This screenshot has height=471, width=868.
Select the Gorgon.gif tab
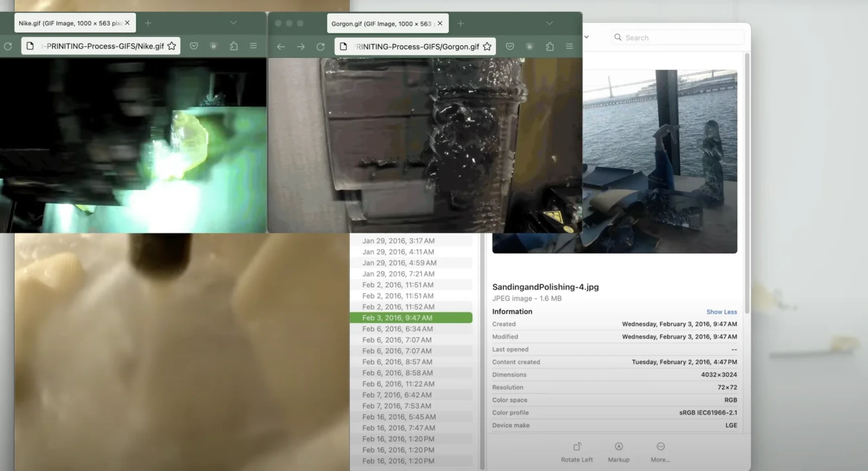click(x=387, y=23)
